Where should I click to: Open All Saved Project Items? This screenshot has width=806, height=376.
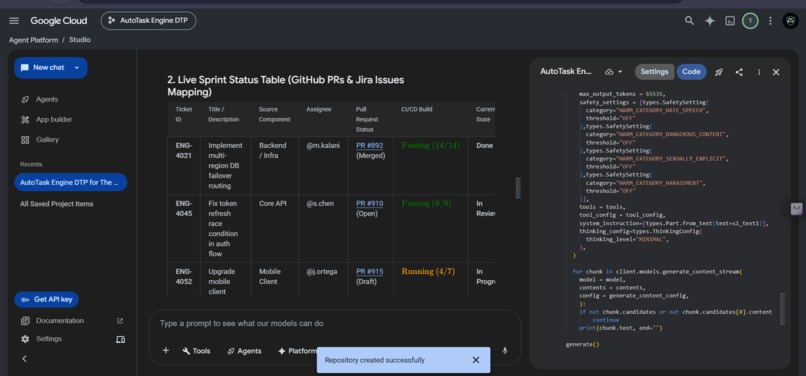pyautogui.click(x=57, y=204)
